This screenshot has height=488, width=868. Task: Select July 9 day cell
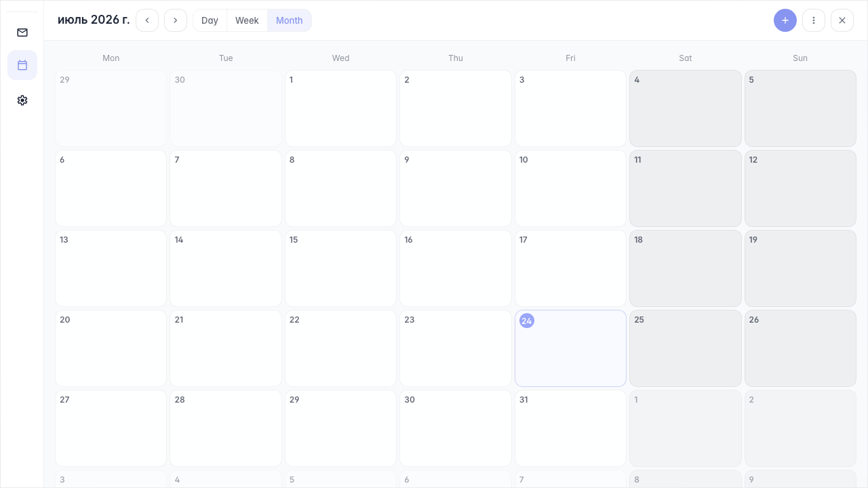(x=456, y=188)
